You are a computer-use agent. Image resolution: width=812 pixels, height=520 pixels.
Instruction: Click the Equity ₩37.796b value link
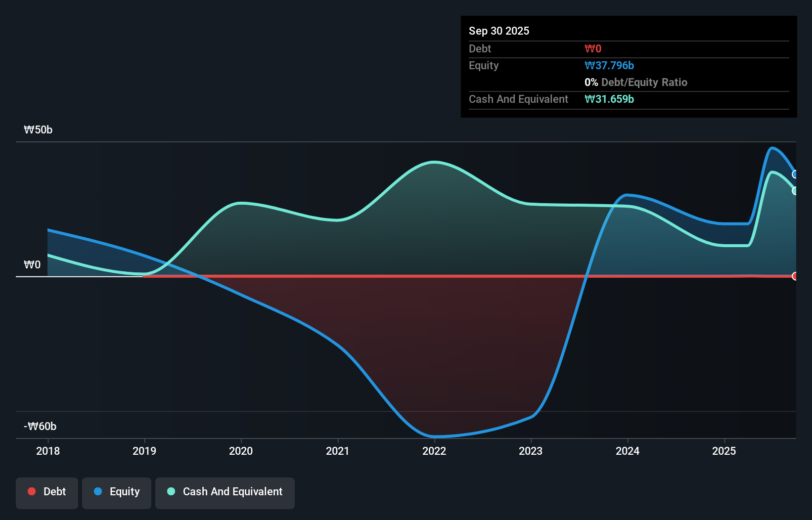[609, 65]
